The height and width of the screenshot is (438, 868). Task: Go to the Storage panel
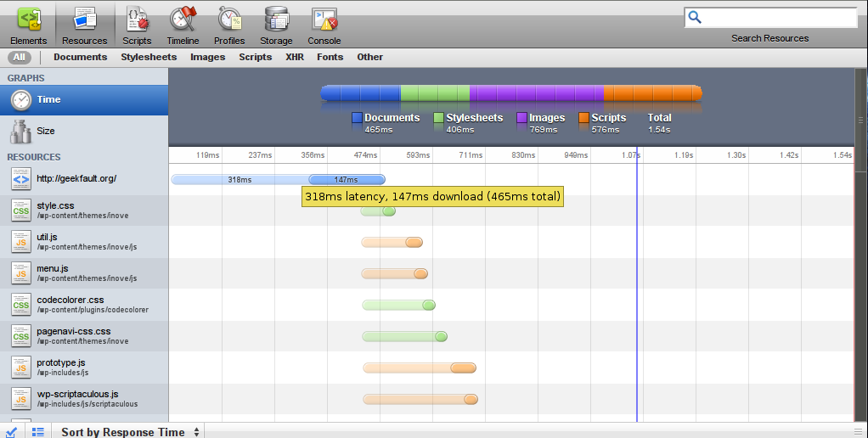point(276,25)
